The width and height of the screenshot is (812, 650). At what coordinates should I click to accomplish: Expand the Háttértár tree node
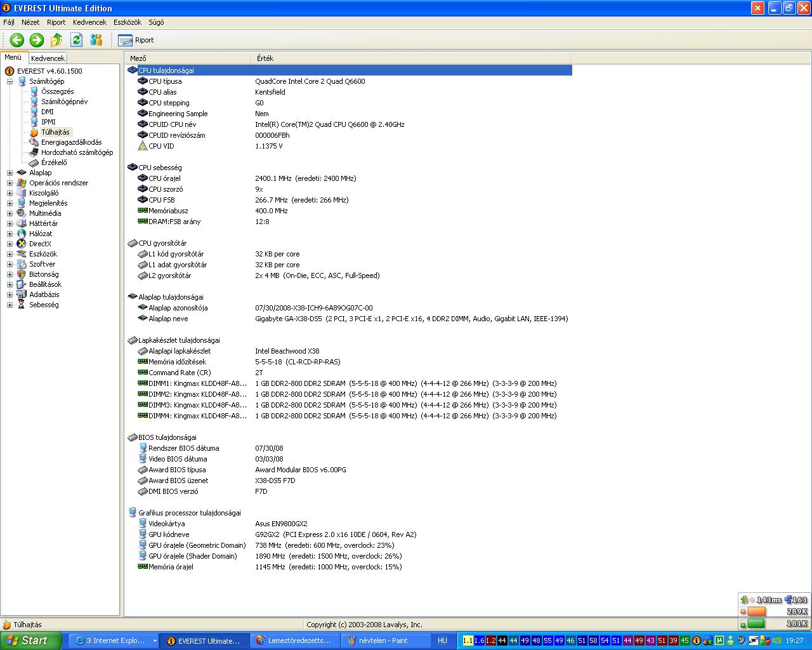pyautogui.click(x=10, y=223)
